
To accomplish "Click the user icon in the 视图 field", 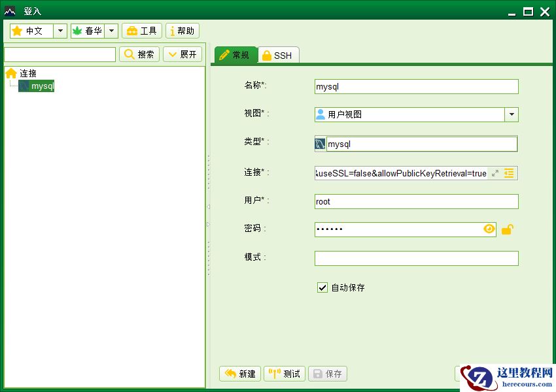I will (x=322, y=114).
